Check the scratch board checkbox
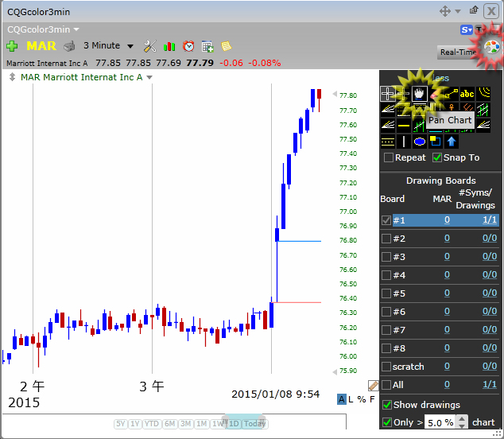 pos(386,367)
